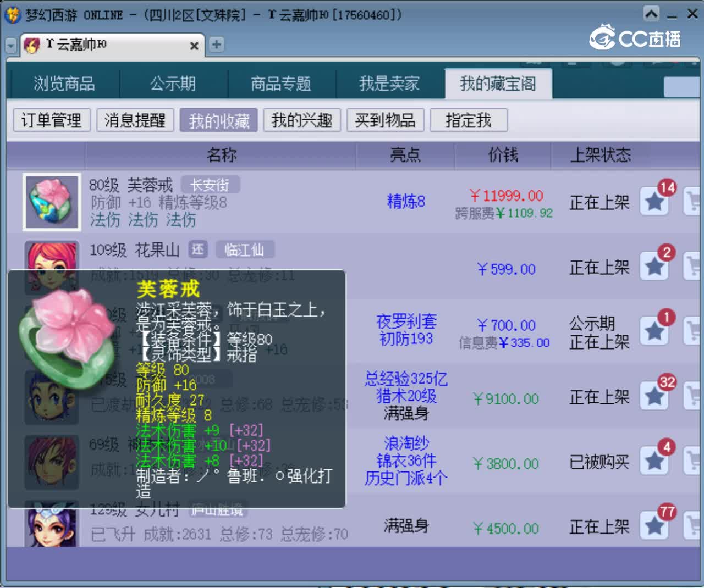Screen dimensions: 704x588
Task: Collapse window with the up-arrow button
Action: (651, 14)
